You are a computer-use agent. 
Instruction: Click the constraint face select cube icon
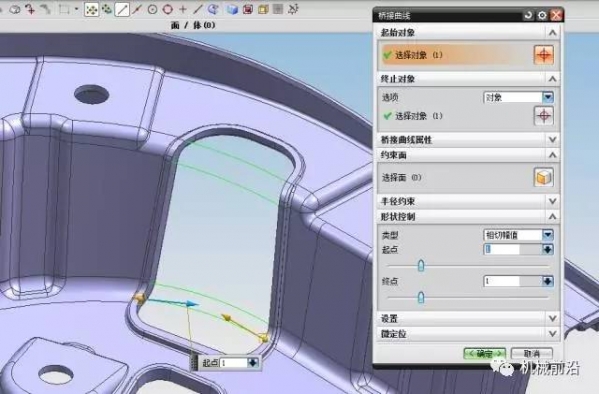click(x=544, y=177)
